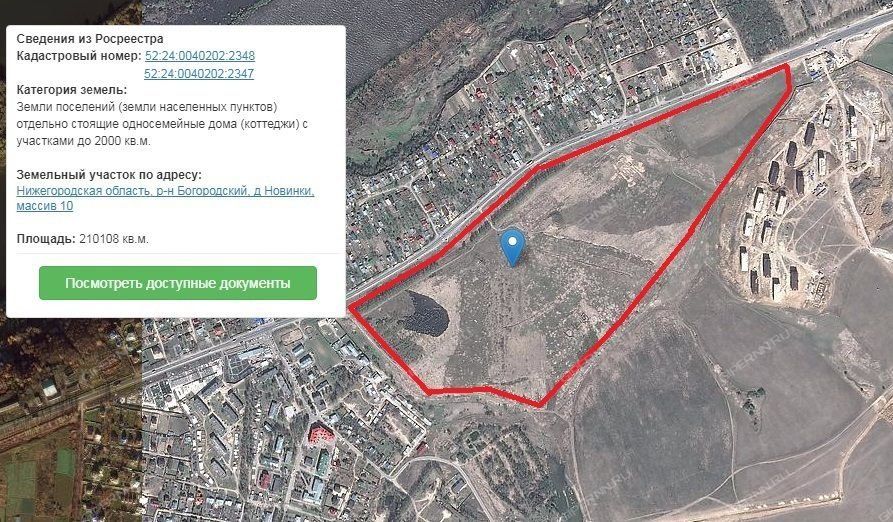Click the Кадастровый номер label
Screen dimensions: 893x522
point(79,56)
